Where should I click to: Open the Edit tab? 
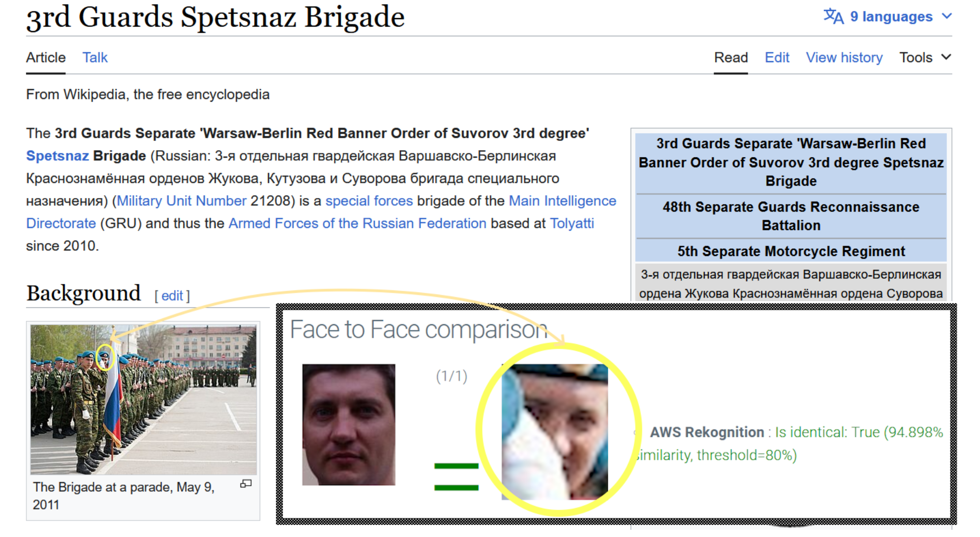(x=776, y=58)
